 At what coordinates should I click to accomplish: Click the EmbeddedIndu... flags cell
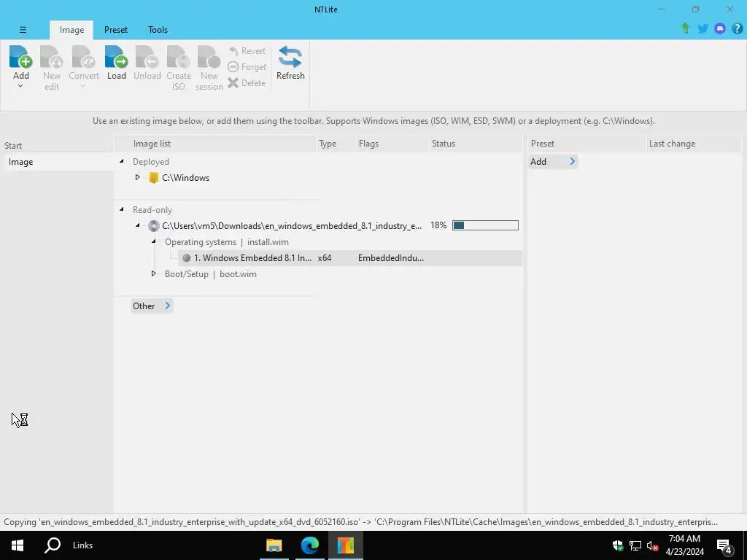(391, 258)
